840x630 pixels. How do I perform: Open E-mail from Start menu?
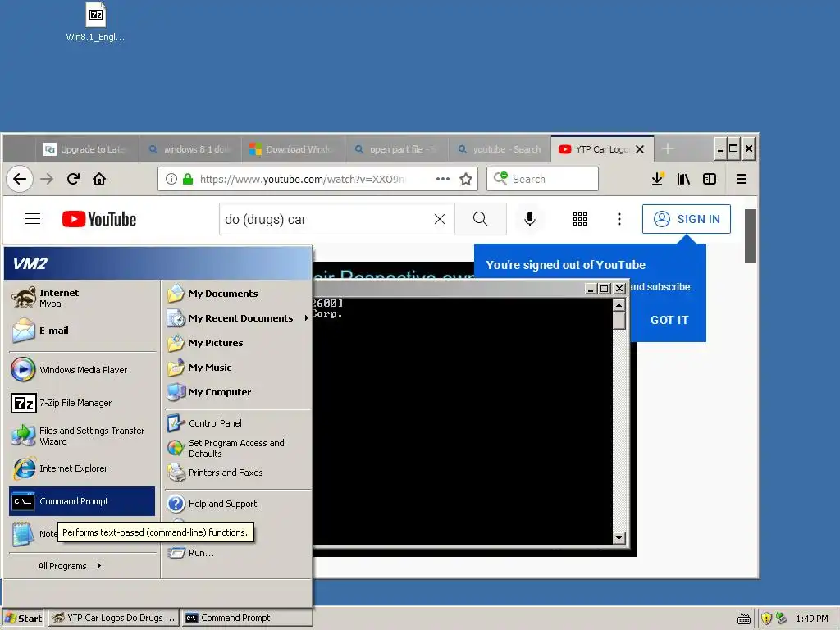pos(83,331)
